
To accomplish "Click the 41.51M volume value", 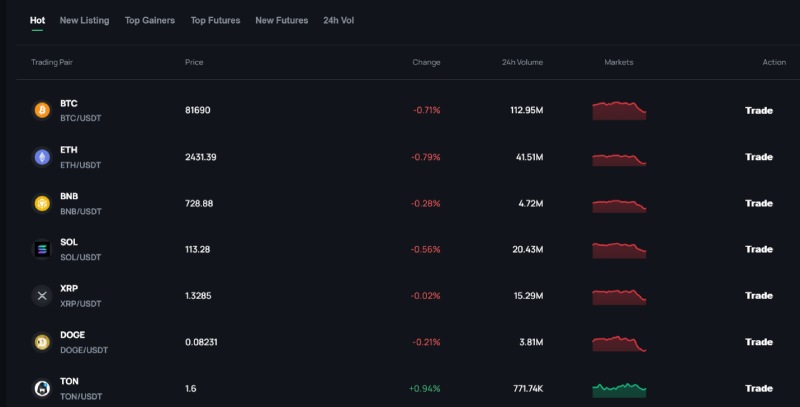I will [x=530, y=157].
